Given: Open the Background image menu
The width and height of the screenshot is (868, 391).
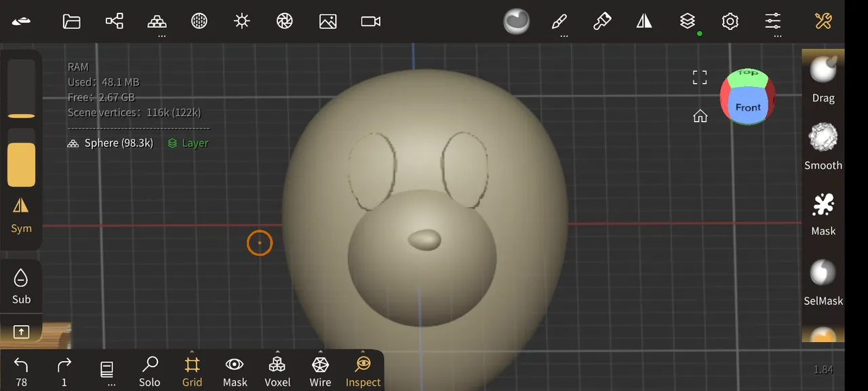Looking at the screenshot, I should point(328,21).
